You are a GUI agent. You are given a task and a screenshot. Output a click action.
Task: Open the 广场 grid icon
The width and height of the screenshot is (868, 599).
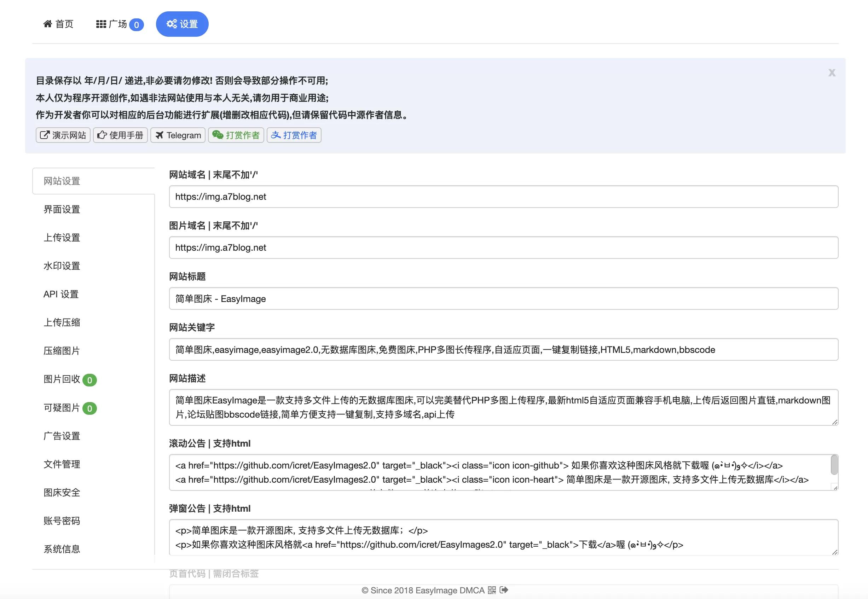pos(101,24)
